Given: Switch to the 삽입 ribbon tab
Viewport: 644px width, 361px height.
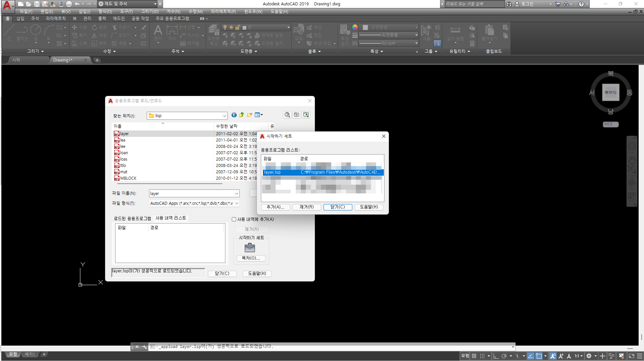Looking at the screenshot, I should click(x=20, y=18).
